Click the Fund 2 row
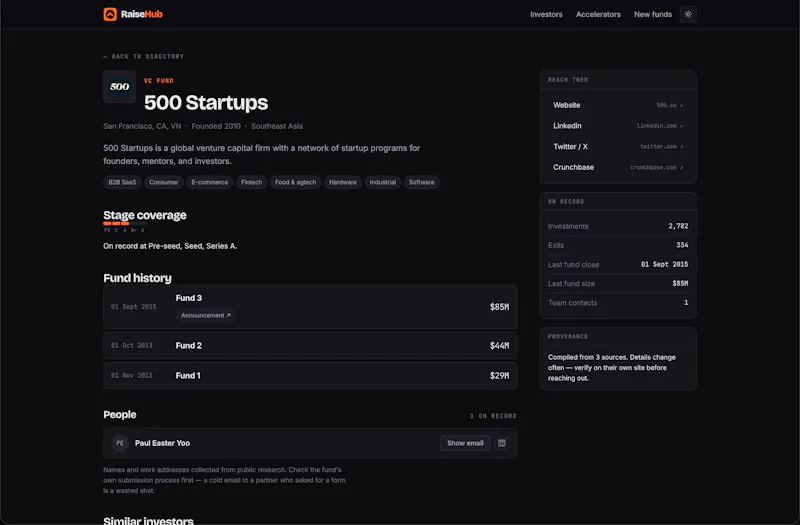800x525 pixels. tap(310, 345)
